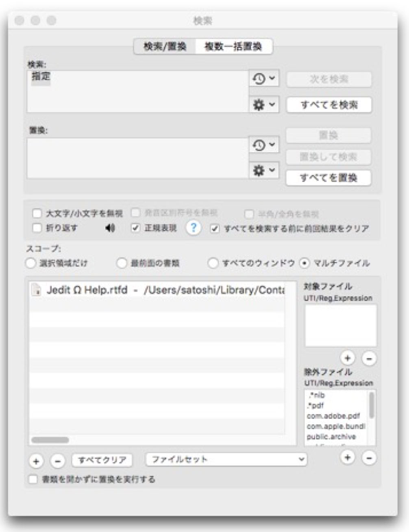The image size is (409, 532).
Task: Select the 検索/置換 tab
Action: click(165, 47)
